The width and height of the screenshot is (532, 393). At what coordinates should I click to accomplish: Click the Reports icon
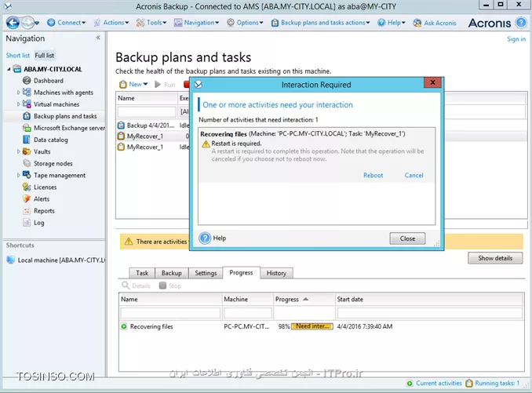(27, 210)
